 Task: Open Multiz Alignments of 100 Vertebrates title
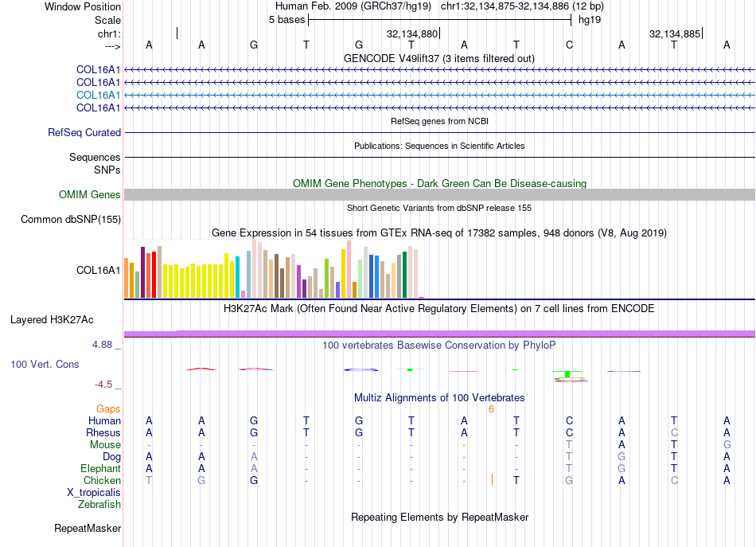439,397
